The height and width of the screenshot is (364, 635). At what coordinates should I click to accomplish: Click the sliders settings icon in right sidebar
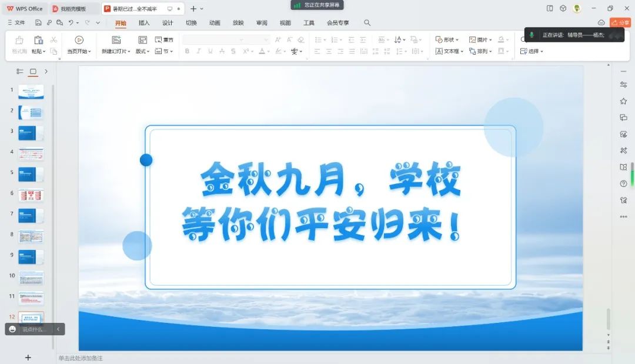[623, 85]
